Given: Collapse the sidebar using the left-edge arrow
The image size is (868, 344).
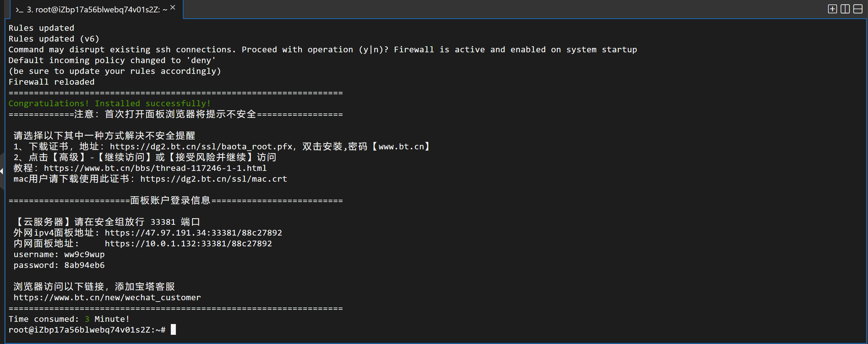Looking at the screenshot, I should (2, 171).
